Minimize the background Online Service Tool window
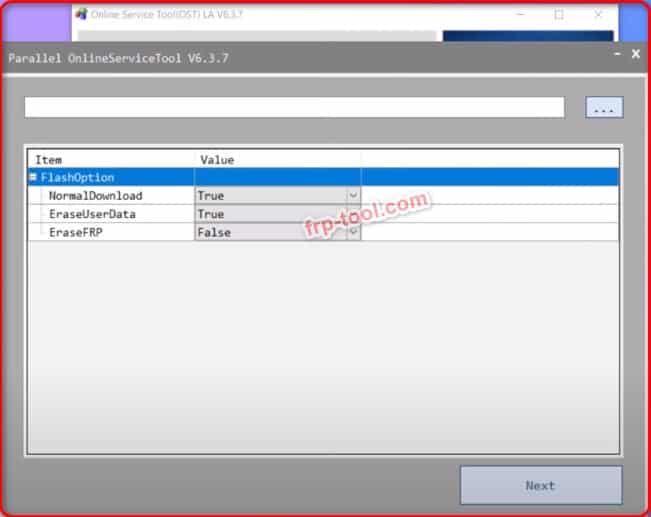 pyautogui.click(x=520, y=15)
